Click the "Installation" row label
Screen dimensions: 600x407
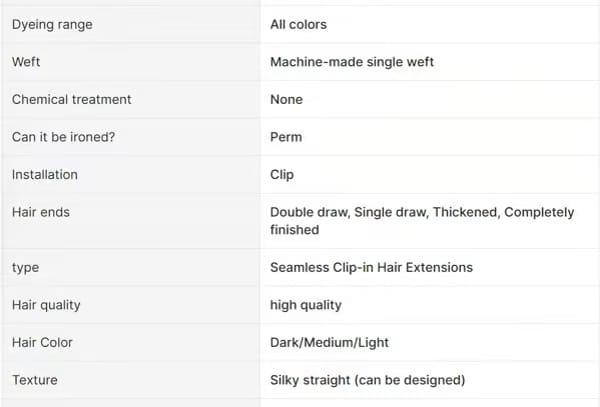pos(45,175)
